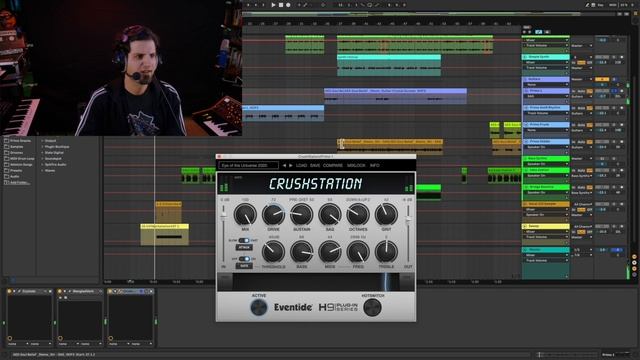Open the Presets folder in browser
This screenshot has height=360, width=640.
point(16,171)
